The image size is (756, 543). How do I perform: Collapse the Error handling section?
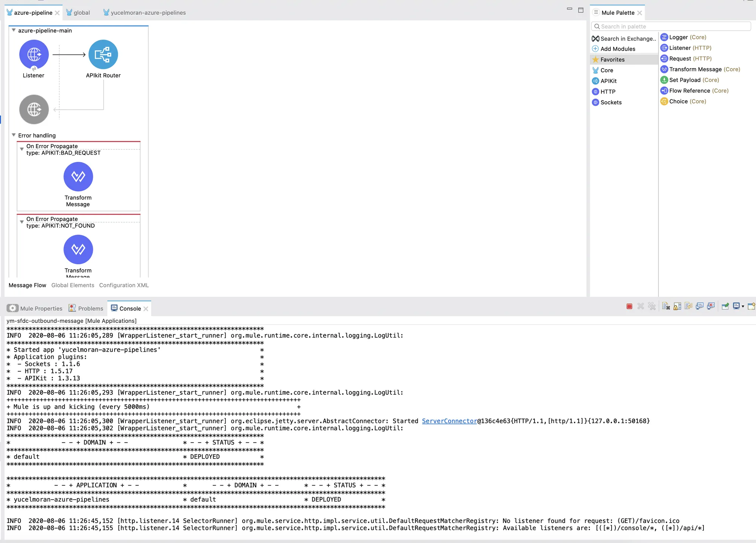pos(14,135)
